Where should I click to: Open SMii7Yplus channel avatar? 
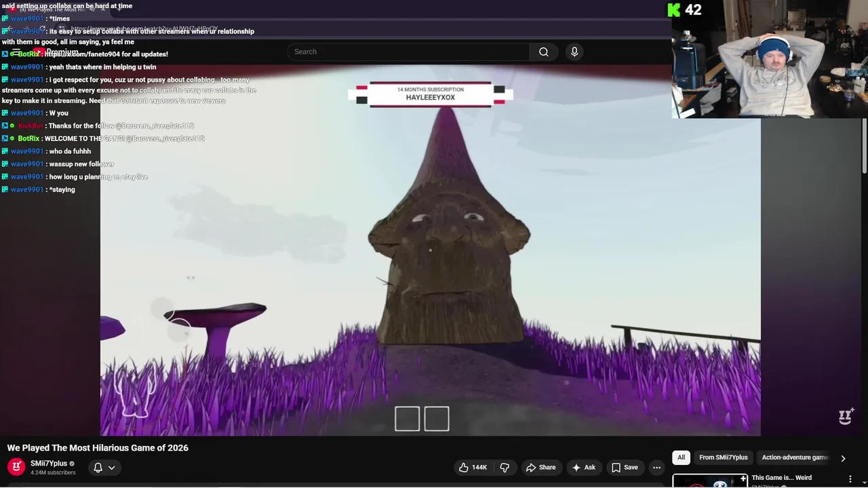[x=16, y=467]
